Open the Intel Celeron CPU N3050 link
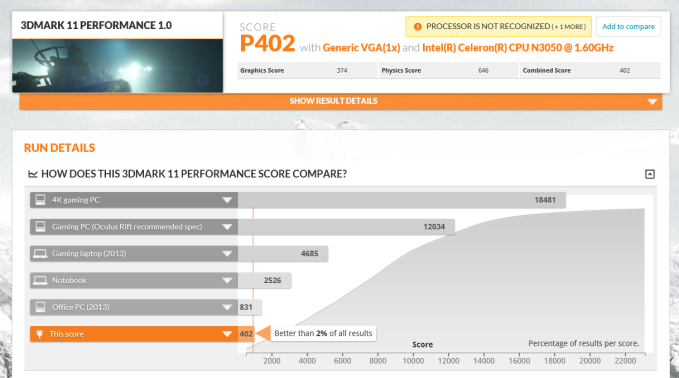 518,48
